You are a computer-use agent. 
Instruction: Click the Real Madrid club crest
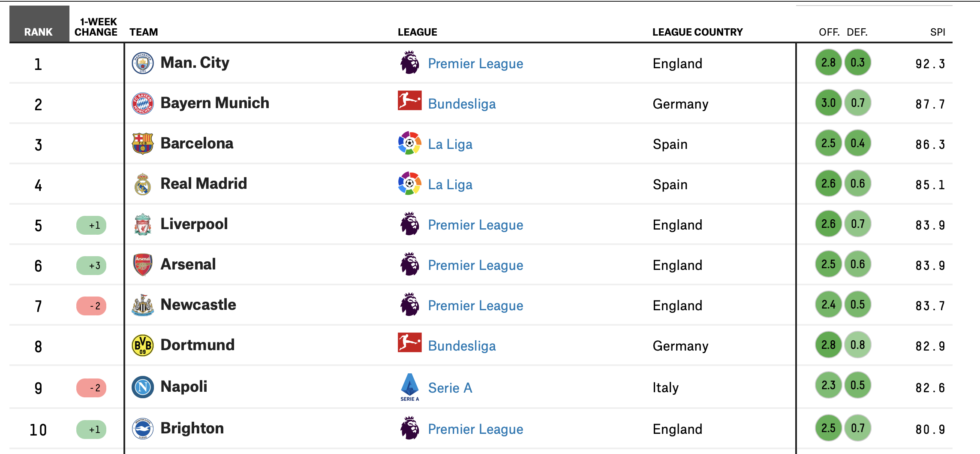point(143,184)
